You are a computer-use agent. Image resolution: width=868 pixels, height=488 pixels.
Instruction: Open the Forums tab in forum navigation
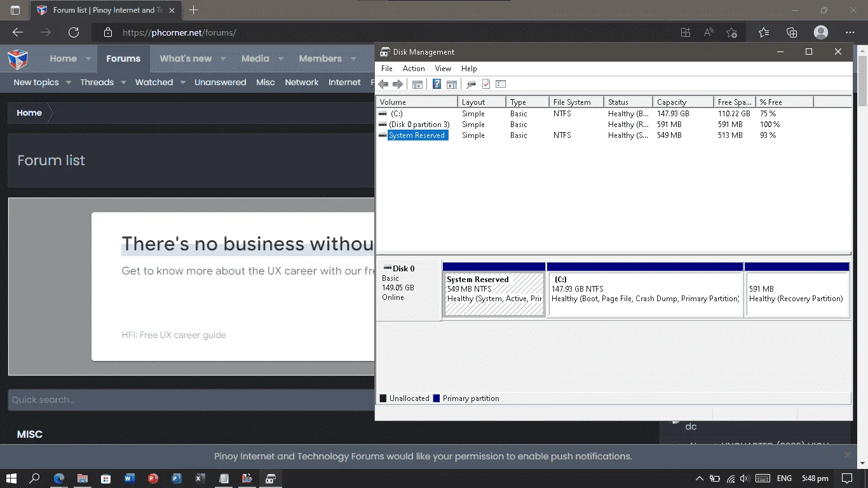[x=123, y=58]
